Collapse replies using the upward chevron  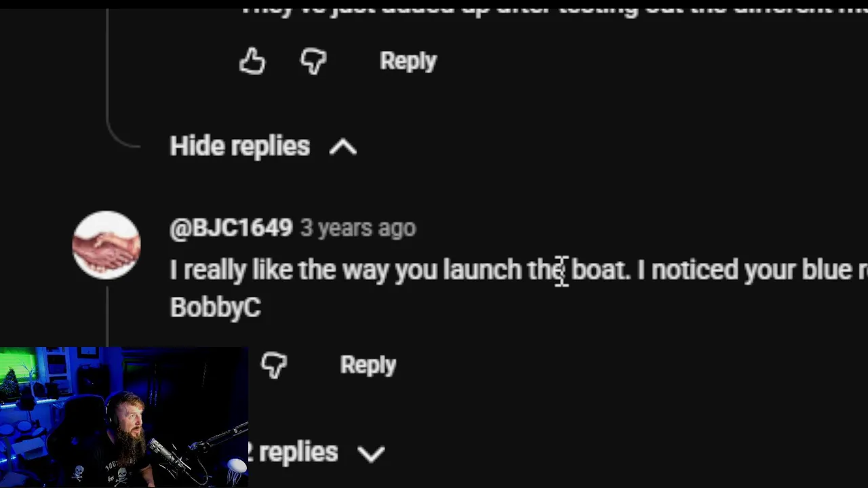tap(343, 147)
